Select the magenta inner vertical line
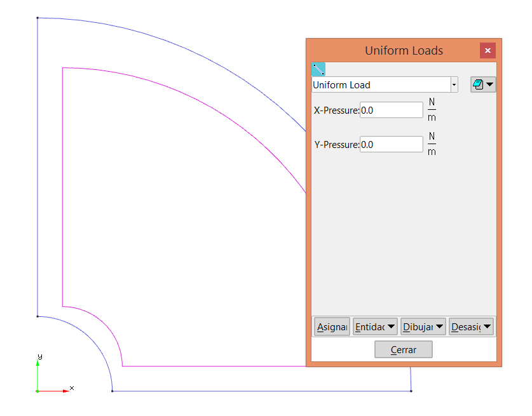Screen dimensions: 532x416 (x=62, y=191)
